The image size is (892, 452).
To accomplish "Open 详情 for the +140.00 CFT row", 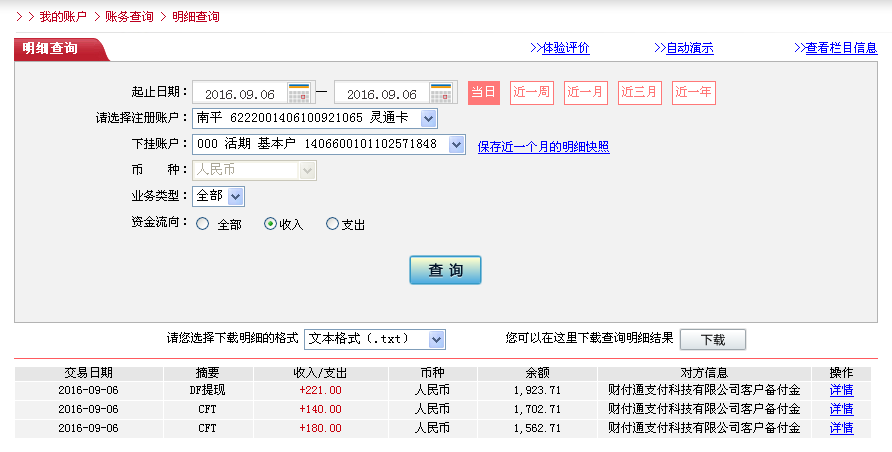I will tap(841, 409).
